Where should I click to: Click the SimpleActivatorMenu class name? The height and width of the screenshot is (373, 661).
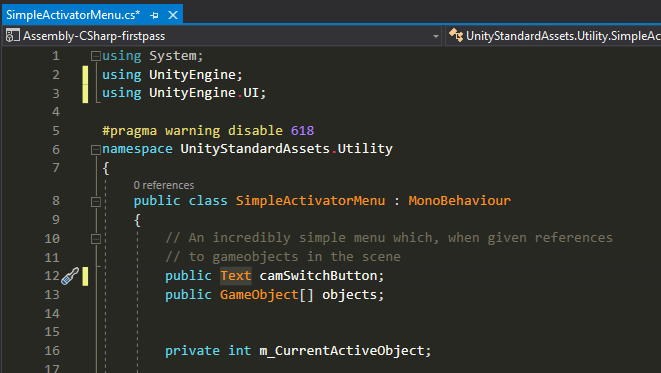click(x=310, y=201)
